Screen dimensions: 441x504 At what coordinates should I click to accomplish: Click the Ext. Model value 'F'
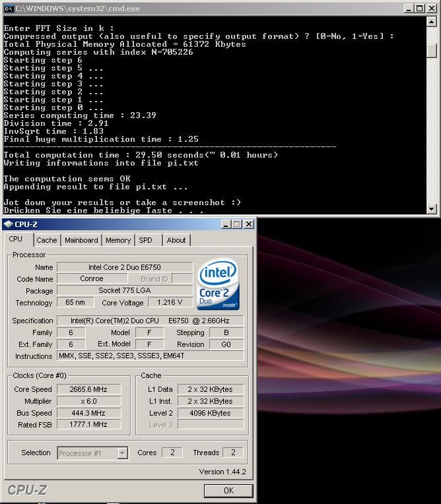(150, 344)
